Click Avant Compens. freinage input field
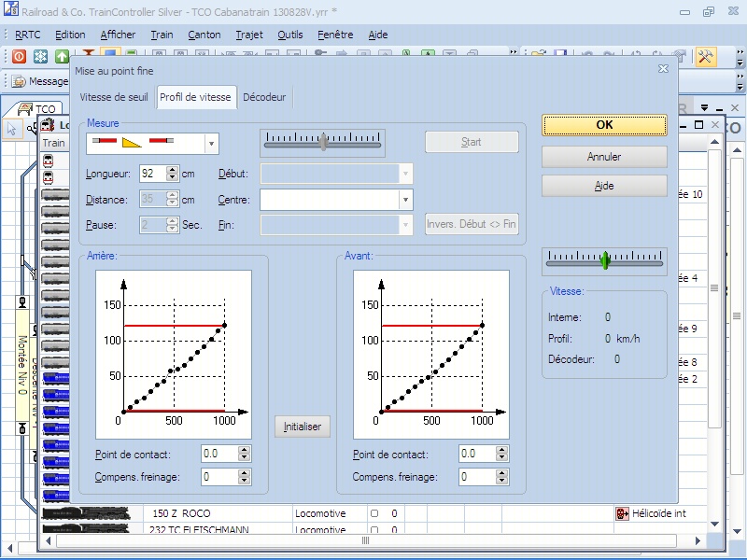The height and width of the screenshot is (560, 747). click(477, 477)
